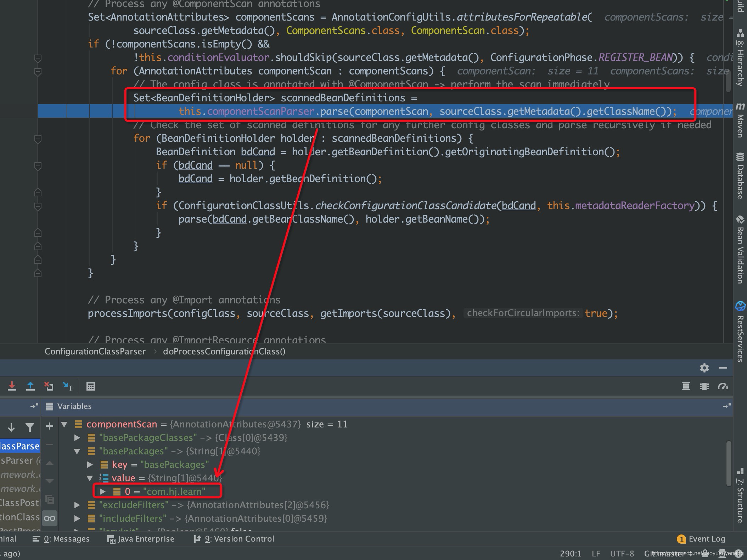Screen dimensions: 747x560
Task: Click the fold marker at the for componentScan line
Action: click(x=38, y=71)
